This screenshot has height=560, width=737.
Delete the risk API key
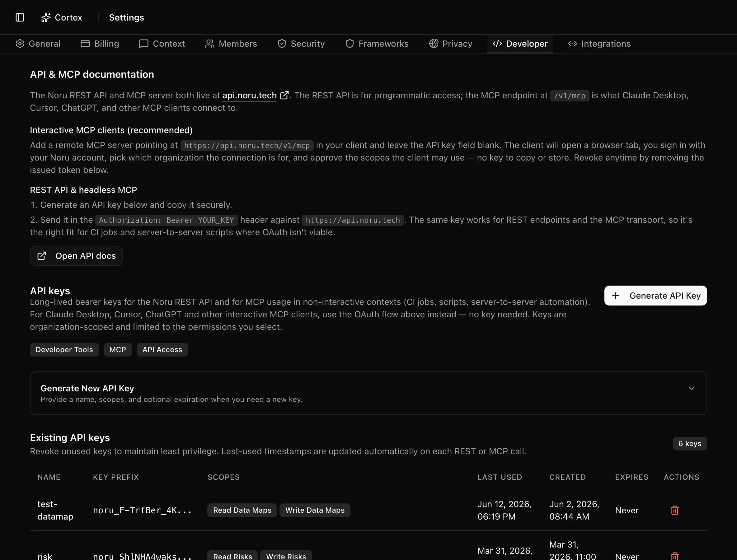pyautogui.click(x=675, y=556)
